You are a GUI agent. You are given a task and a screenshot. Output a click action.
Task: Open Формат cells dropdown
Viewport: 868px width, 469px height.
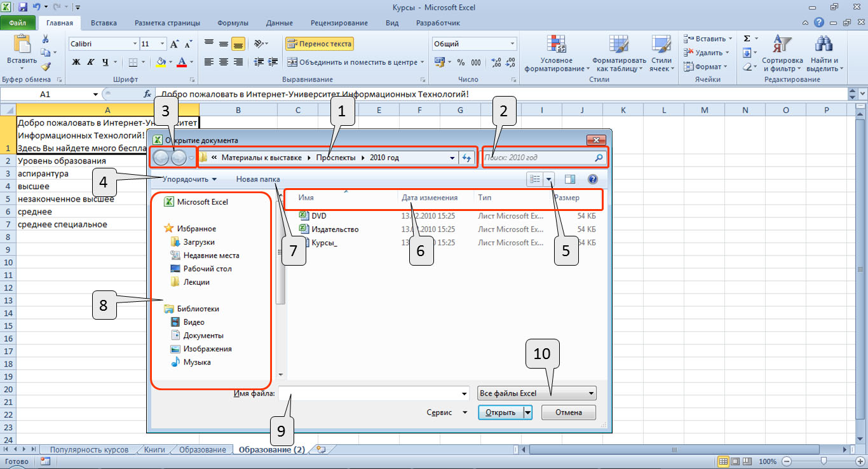pyautogui.click(x=706, y=67)
